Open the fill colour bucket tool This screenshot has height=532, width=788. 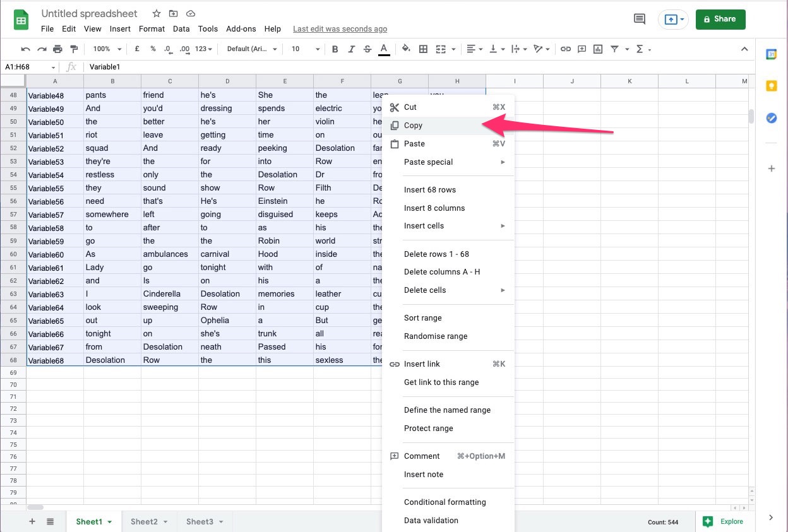click(x=406, y=49)
